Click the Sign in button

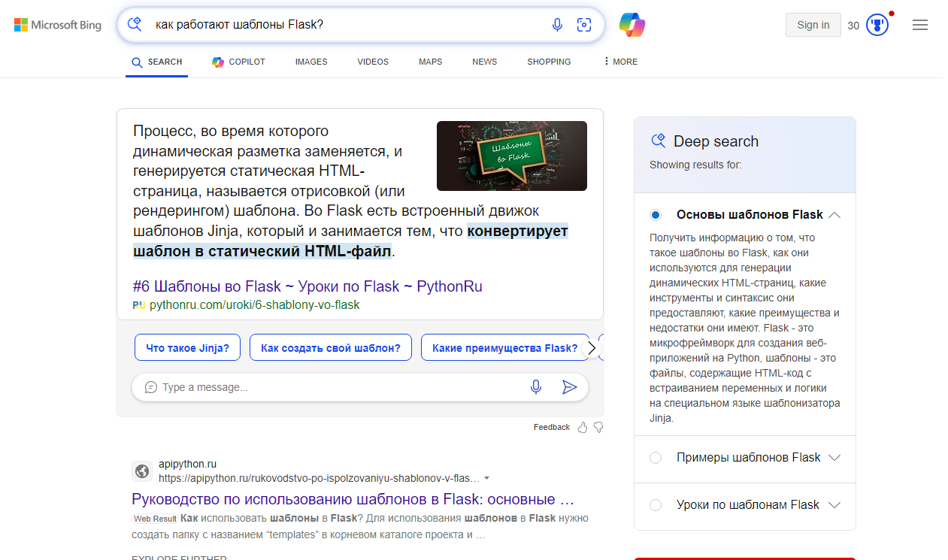(x=813, y=25)
